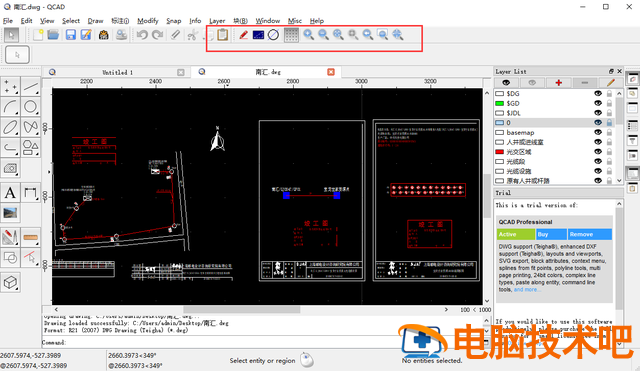Open the Modify menu
The image size is (640, 371).
(x=147, y=21)
